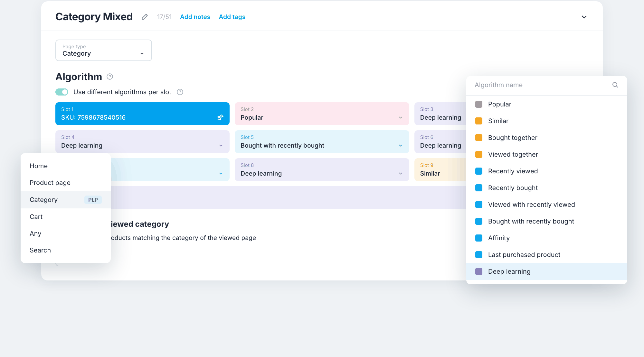The height and width of the screenshot is (357, 644).
Task: Select Cart in page type menu
Action: click(66, 217)
